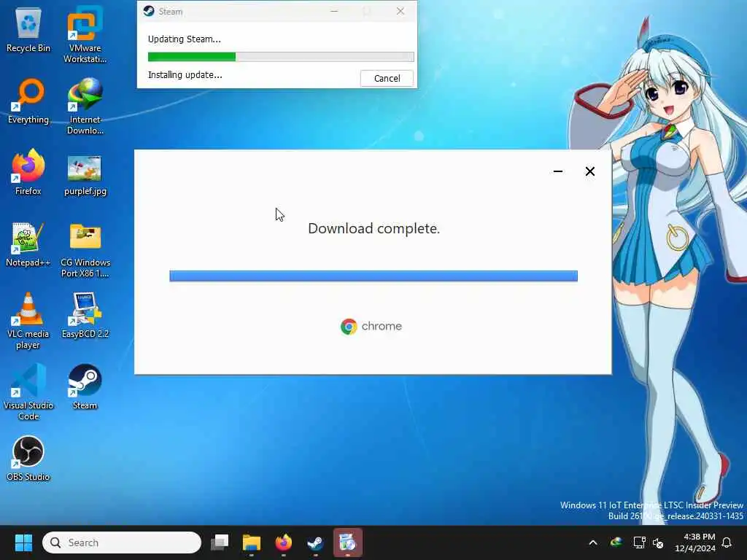Image resolution: width=747 pixels, height=560 pixels.
Task: Select the Visual Studio Code shortcut
Action: (x=28, y=392)
